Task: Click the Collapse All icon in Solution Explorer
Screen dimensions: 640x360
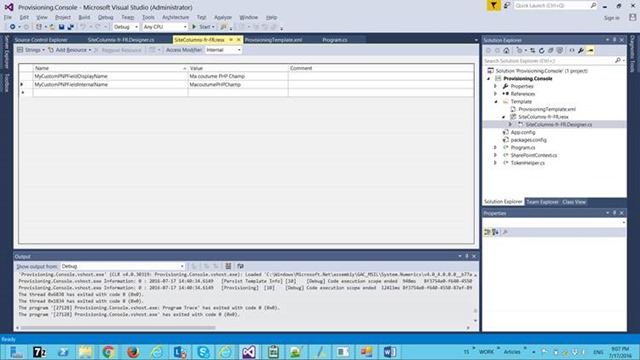Action: (551, 51)
